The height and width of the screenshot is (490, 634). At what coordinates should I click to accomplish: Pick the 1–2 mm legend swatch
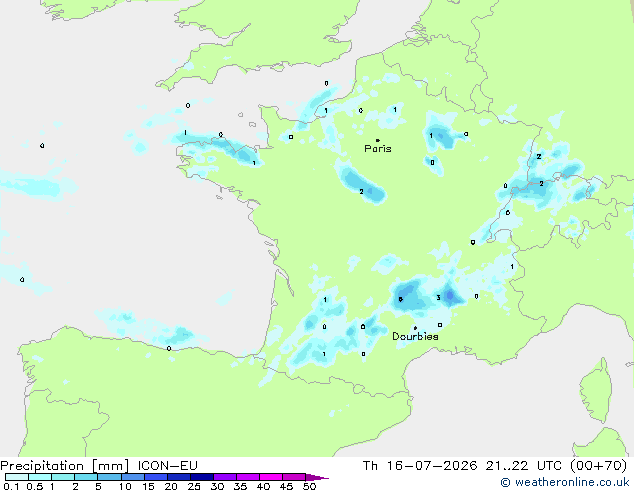click(x=63, y=477)
